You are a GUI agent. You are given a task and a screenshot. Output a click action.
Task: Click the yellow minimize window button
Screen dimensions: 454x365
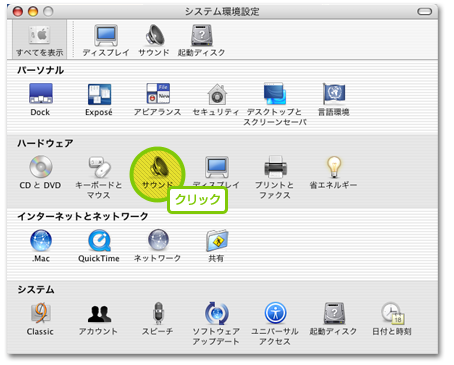point(33,12)
